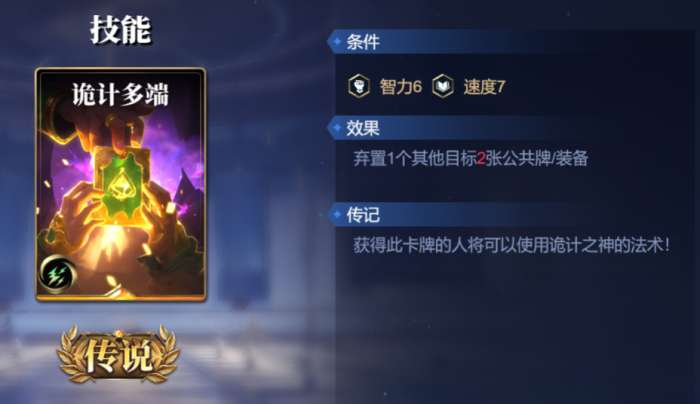Select the 效果 section header
The image size is (700, 404).
coord(363,128)
